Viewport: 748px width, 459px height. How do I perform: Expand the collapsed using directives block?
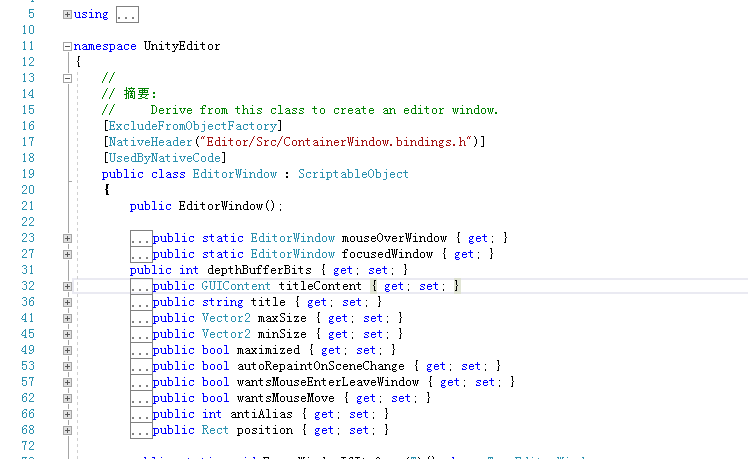tap(67, 15)
